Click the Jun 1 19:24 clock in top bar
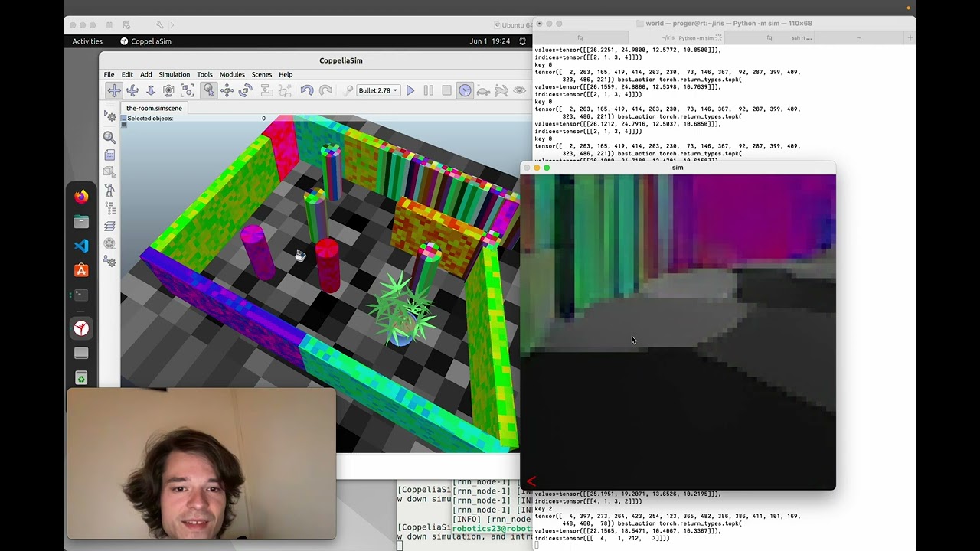980x551 pixels. pos(490,41)
